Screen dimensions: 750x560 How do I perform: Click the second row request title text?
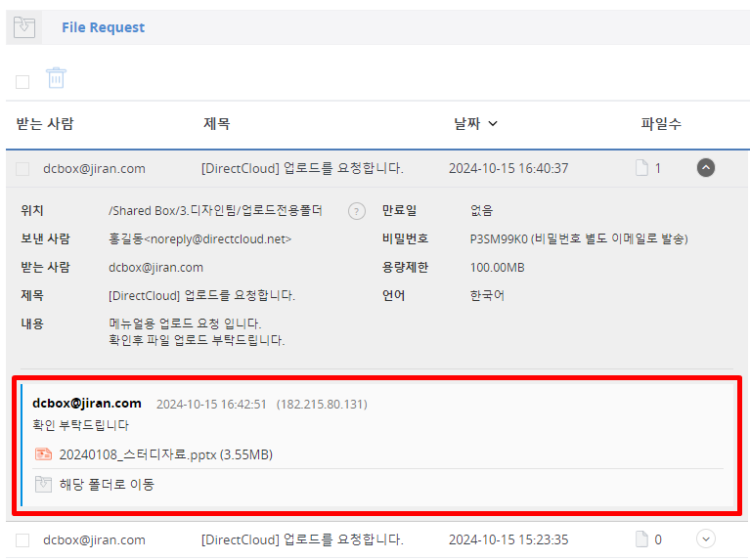[x=302, y=539]
